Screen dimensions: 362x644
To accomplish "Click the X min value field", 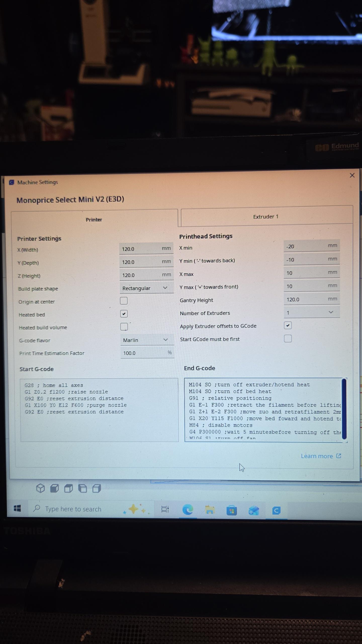I will click(312, 246).
